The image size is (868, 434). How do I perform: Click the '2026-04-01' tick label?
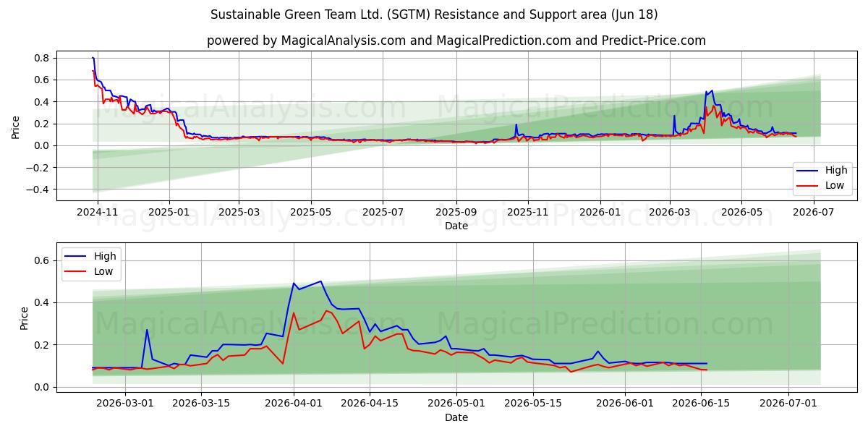(x=294, y=404)
